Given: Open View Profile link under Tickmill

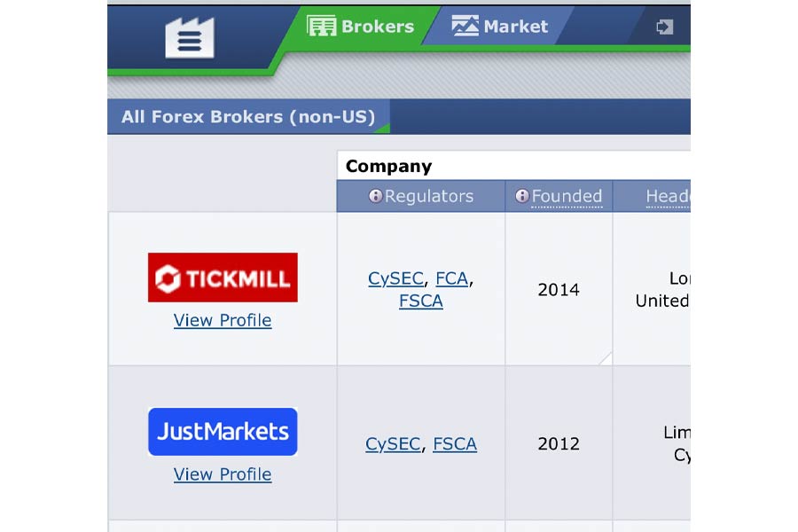Looking at the screenshot, I should point(223,320).
